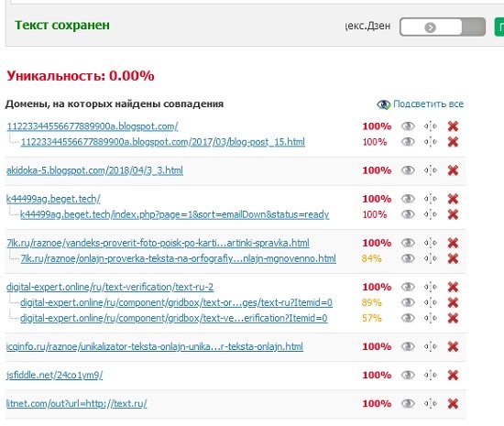Open digital-expert.online text-ru?Itemid=0 sub-link
Screen dimensions: 504x426
(176, 302)
